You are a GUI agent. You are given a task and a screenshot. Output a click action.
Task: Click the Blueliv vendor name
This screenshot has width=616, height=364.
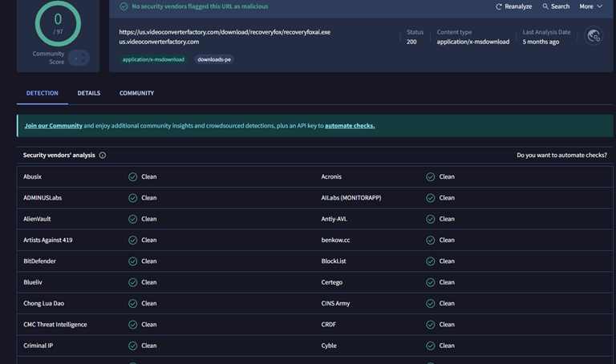click(x=33, y=282)
